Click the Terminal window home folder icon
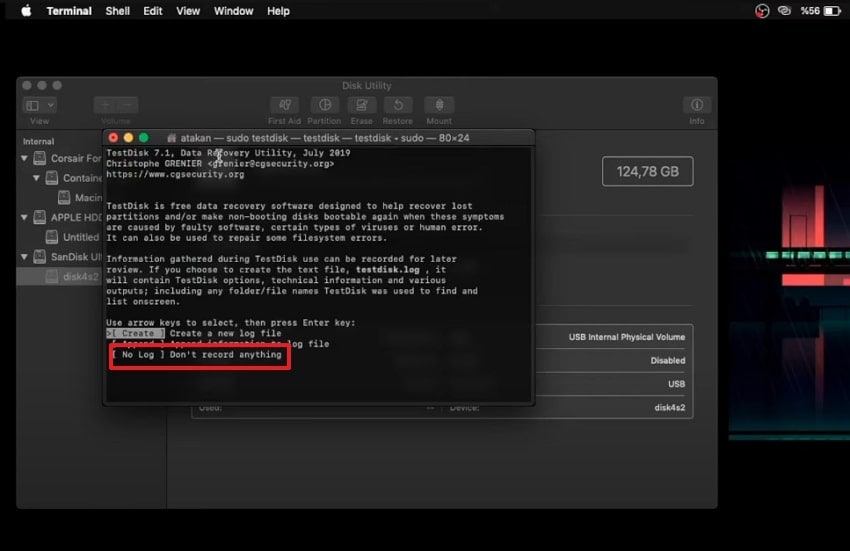The height and width of the screenshot is (551, 850). pos(172,138)
